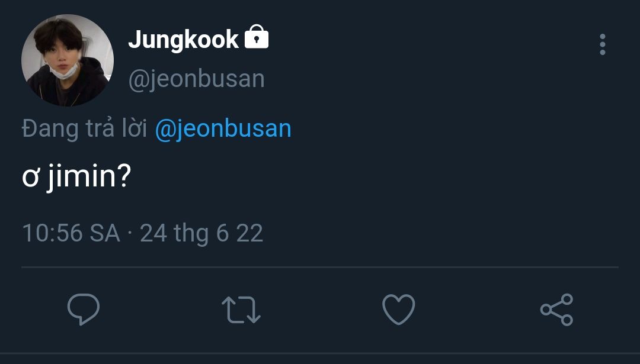Open Jungkook's profile picture
The height and width of the screenshot is (364, 640).
pos(68,60)
